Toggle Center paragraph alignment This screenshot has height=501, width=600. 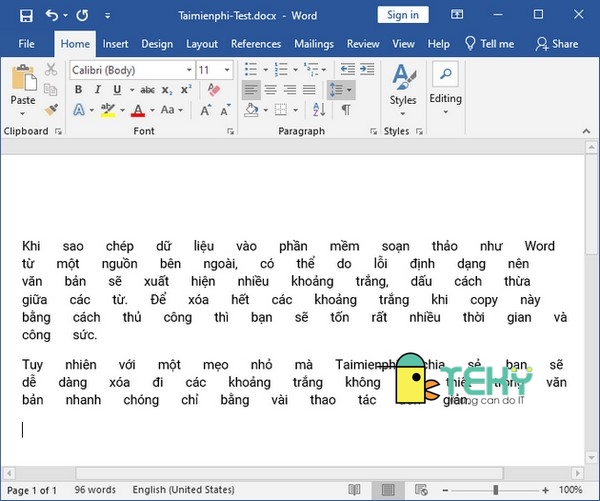click(x=271, y=90)
